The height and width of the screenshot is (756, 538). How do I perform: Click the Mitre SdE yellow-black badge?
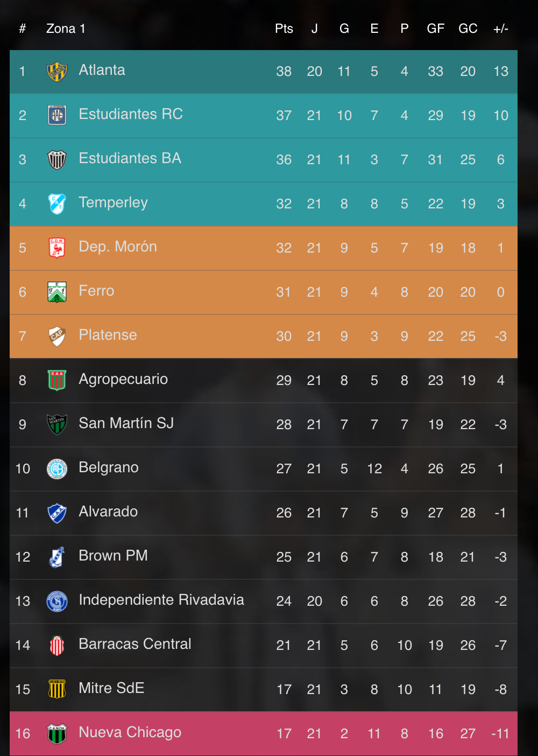[57, 689]
